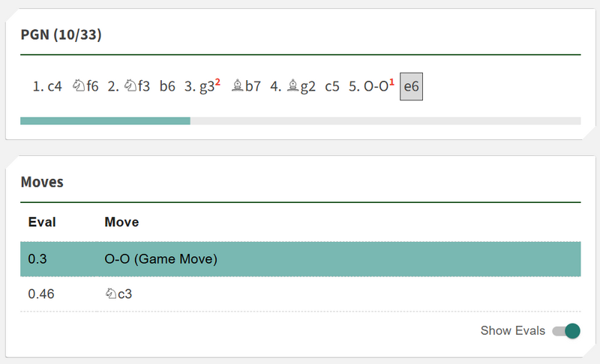Click the knight icon in move 2. Nf3

pos(130,86)
